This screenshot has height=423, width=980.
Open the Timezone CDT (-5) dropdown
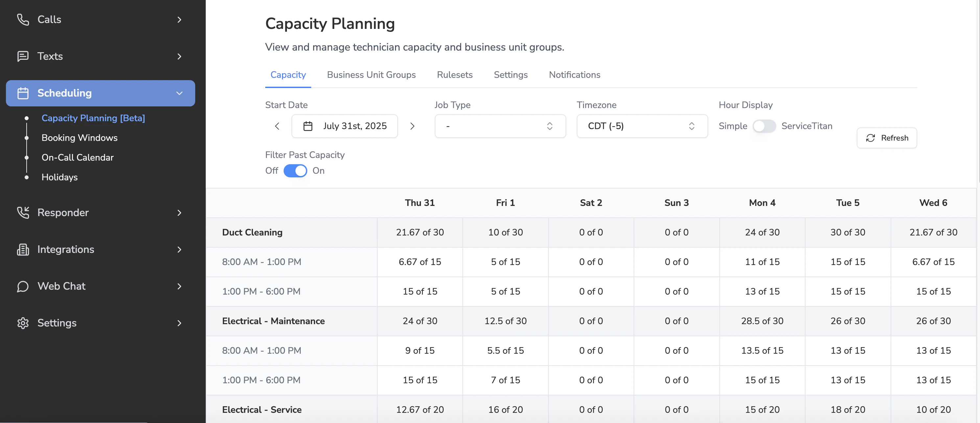click(x=642, y=126)
